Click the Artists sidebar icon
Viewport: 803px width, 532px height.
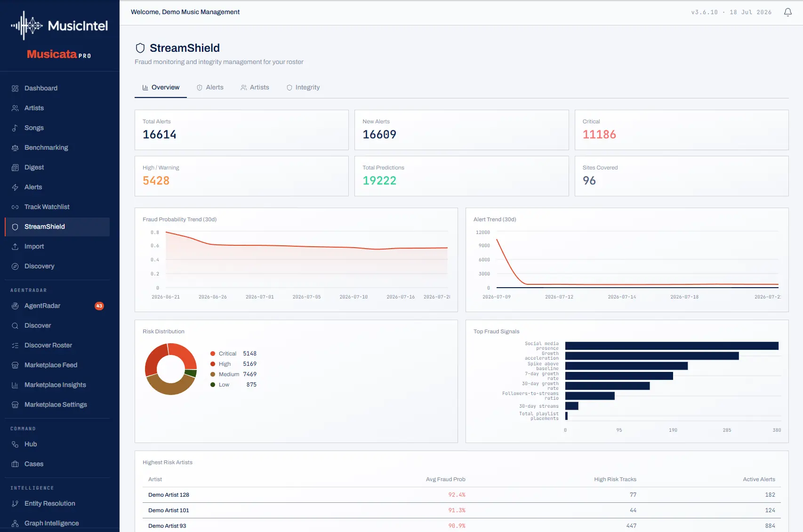coord(15,108)
